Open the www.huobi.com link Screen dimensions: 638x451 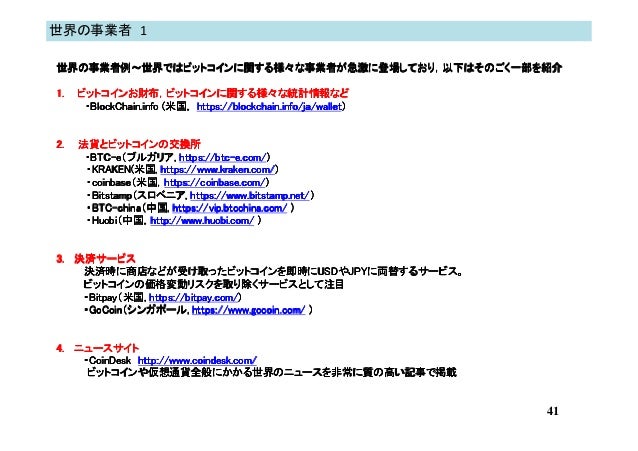coord(202,221)
